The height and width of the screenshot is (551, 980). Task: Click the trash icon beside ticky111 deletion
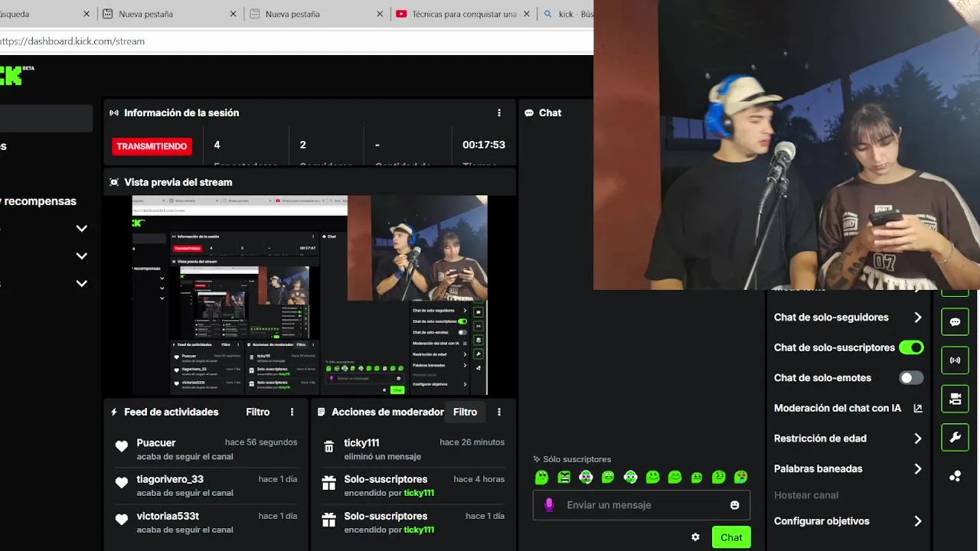(328, 447)
